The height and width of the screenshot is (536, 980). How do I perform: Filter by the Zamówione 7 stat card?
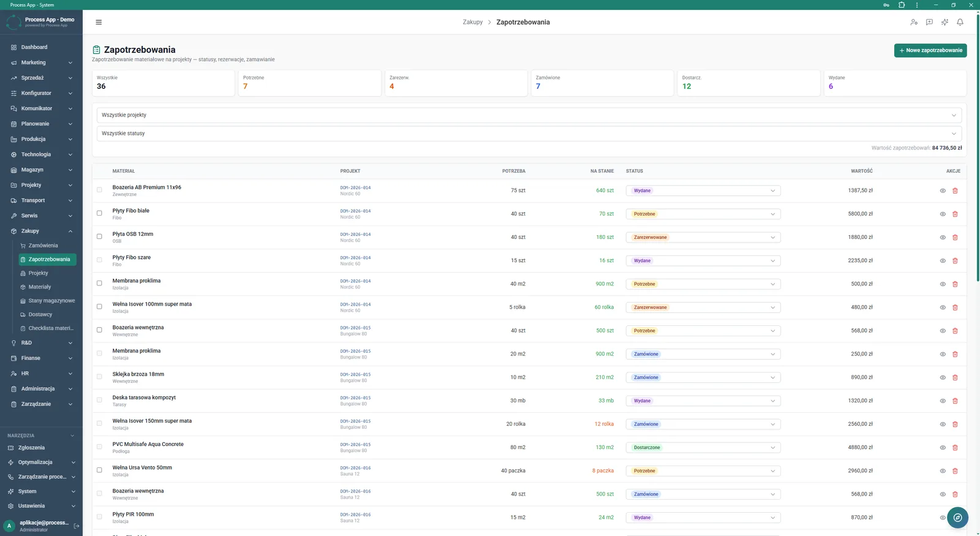point(602,83)
